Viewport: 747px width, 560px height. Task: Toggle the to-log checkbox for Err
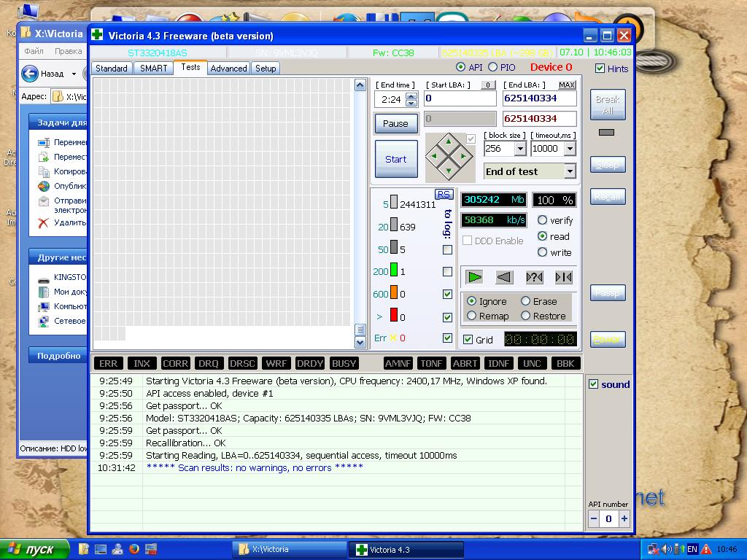447,338
